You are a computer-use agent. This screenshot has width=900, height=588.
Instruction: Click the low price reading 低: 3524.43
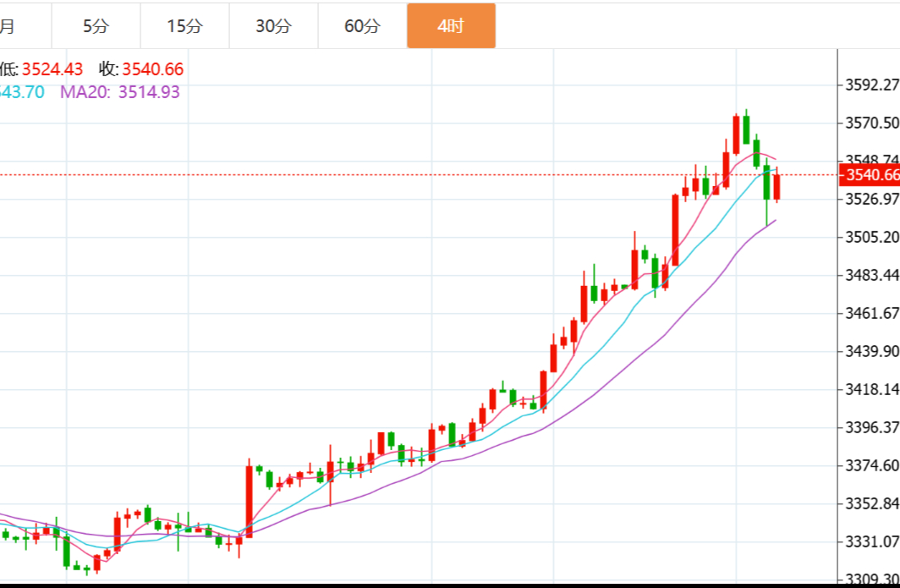(41, 69)
